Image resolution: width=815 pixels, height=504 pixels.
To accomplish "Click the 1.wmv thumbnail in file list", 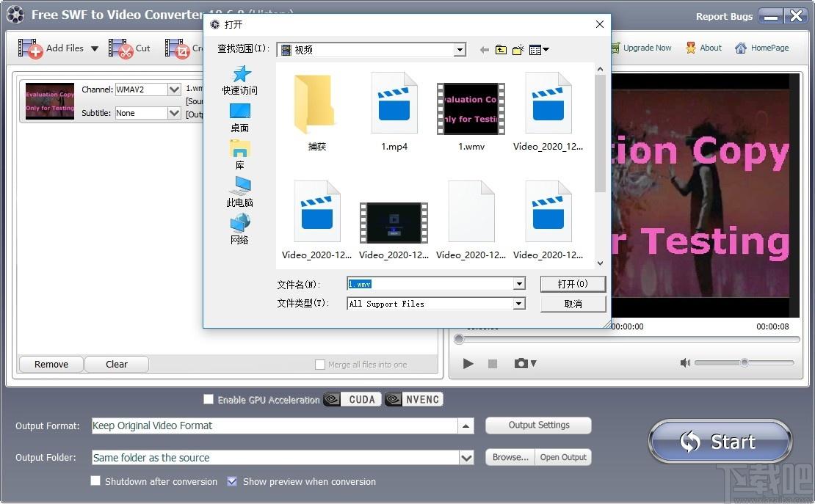I will click(x=50, y=101).
